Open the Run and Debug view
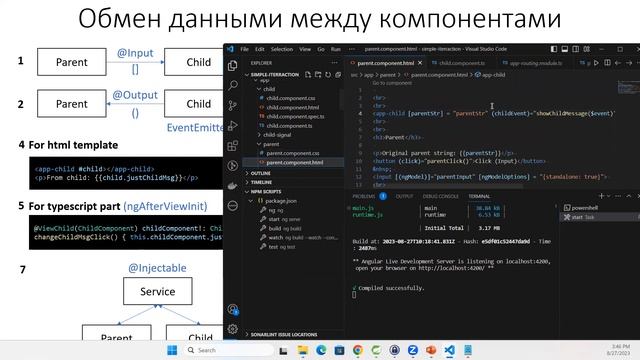640x360 pixels. point(233,125)
